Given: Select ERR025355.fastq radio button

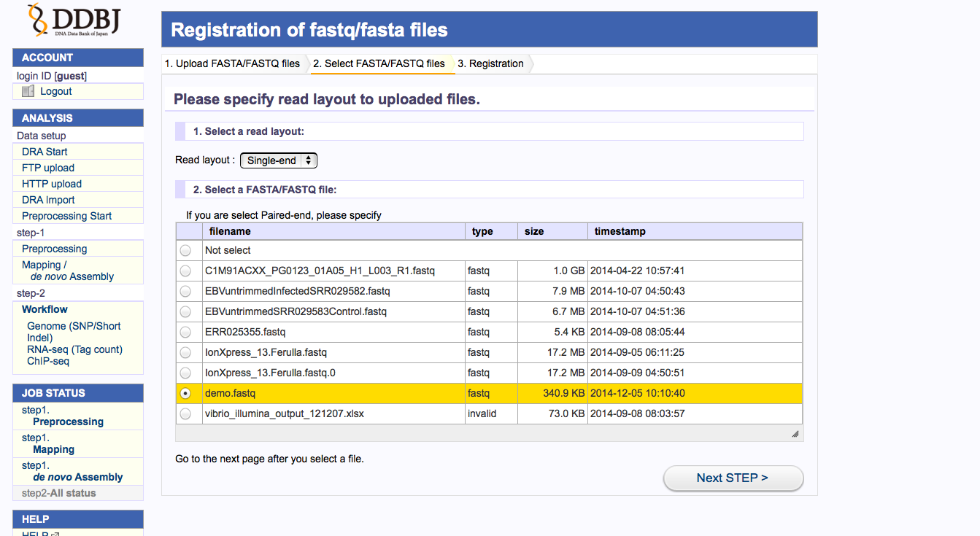Looking at the screenshot, I should pyautogui.click(x=185, y=332).
